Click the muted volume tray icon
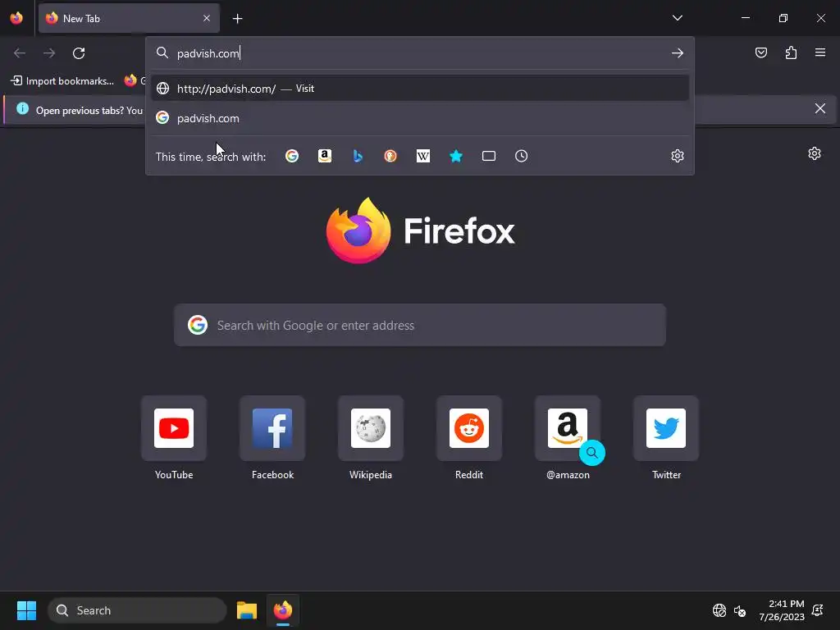This screenshot has height=630, width=840. click(740, 610)
